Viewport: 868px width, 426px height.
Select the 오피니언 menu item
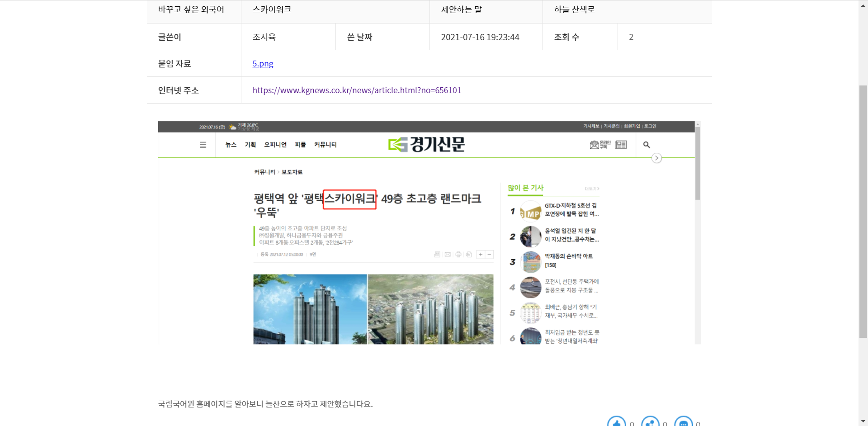point(275,145)
